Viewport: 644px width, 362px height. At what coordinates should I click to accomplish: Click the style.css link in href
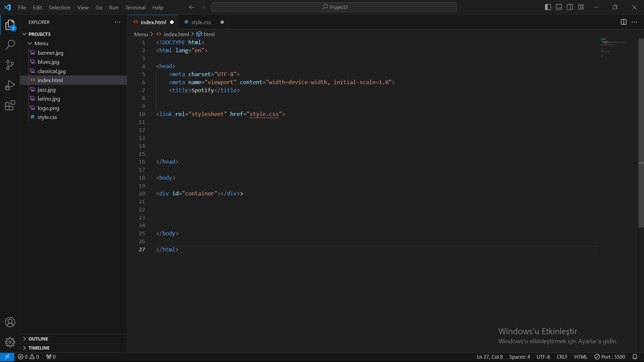pos(264,114)
